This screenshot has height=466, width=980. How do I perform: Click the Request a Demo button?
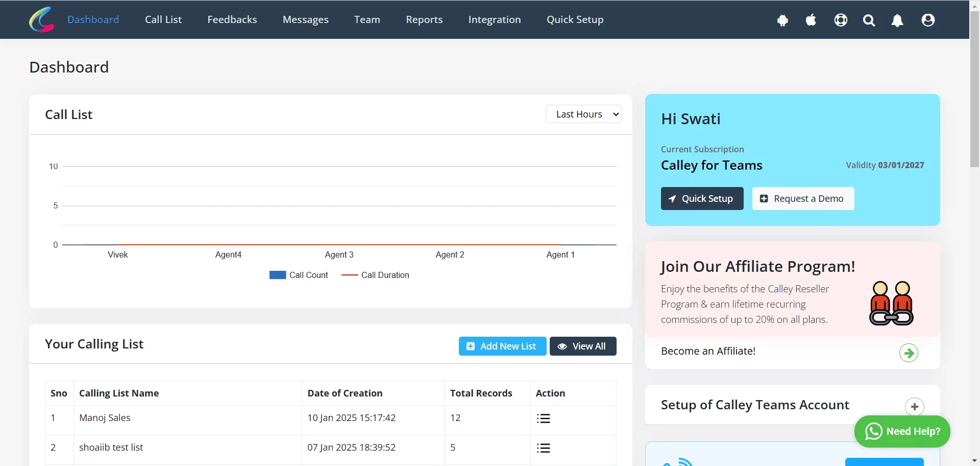pyautogui.click(x=803, y=198)
